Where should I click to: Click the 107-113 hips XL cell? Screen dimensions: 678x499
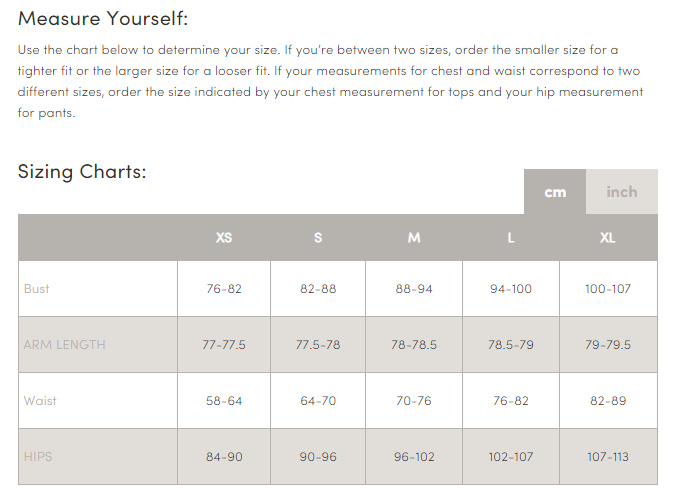point(608,457)
